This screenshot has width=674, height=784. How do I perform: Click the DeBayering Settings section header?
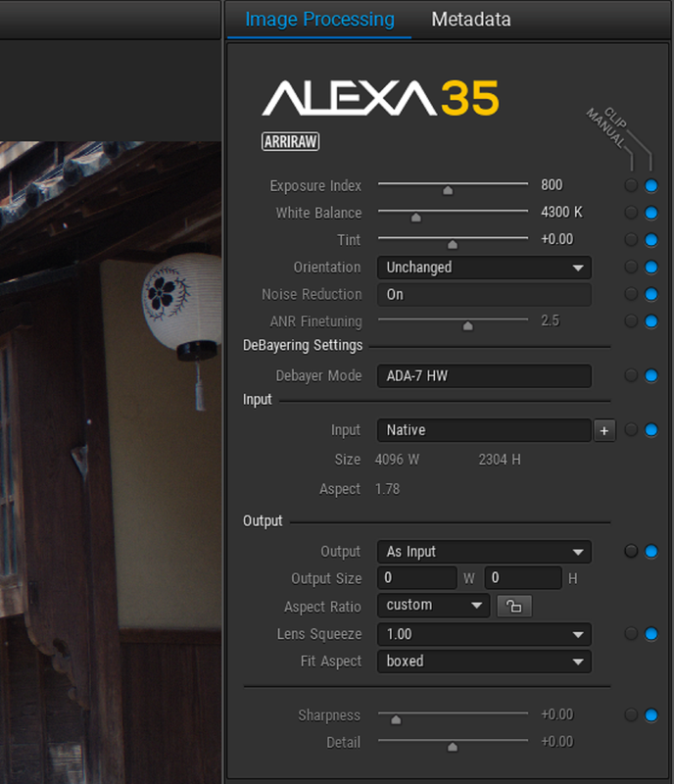303,346
